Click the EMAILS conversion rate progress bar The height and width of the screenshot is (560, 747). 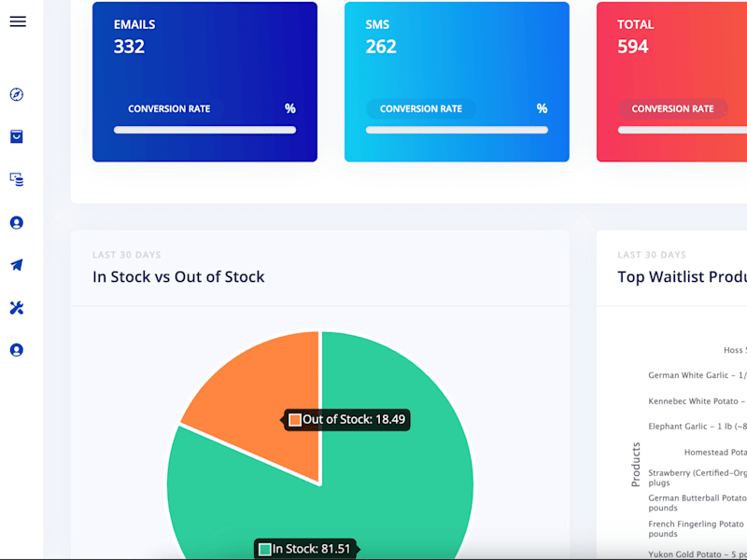[204, 130]
